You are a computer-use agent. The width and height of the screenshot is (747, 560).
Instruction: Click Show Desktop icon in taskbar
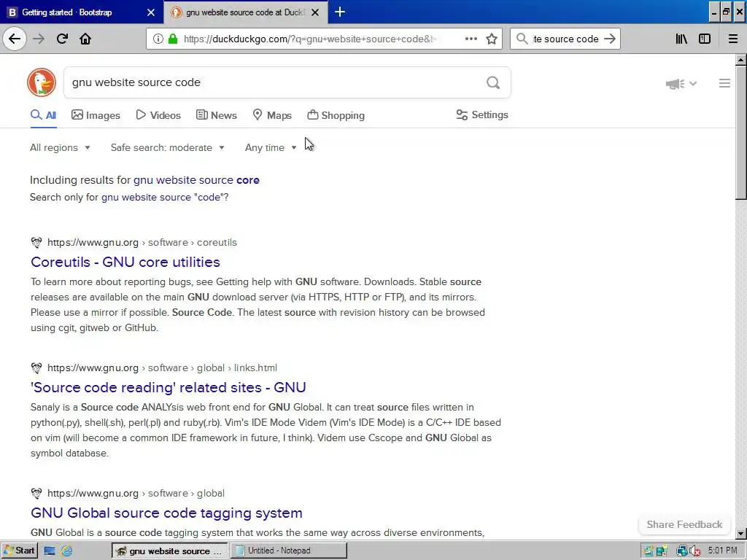pos(50,551)
